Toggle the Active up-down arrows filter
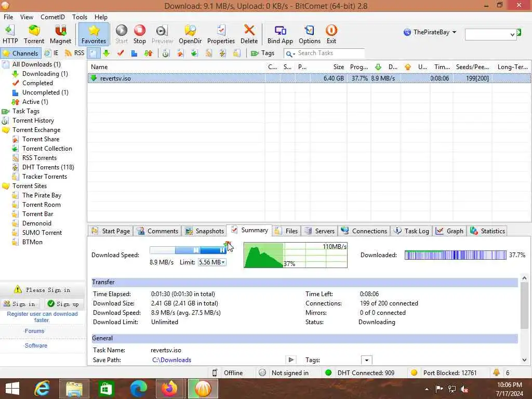 coord(148,54)
